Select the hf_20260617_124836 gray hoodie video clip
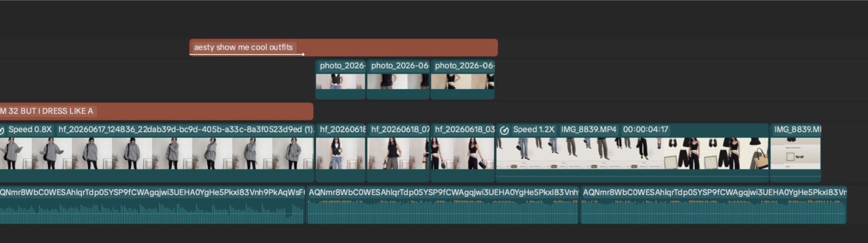 click(x=157, y=153)
